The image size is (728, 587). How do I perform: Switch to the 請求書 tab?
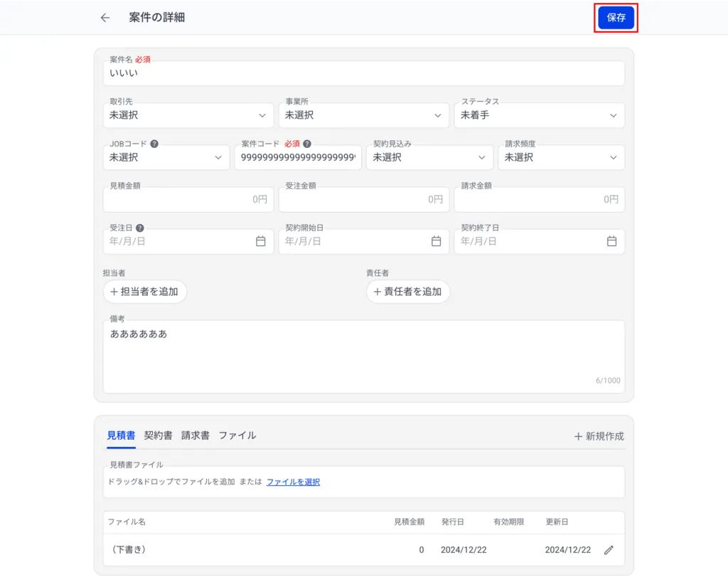[x=196, y=435]
